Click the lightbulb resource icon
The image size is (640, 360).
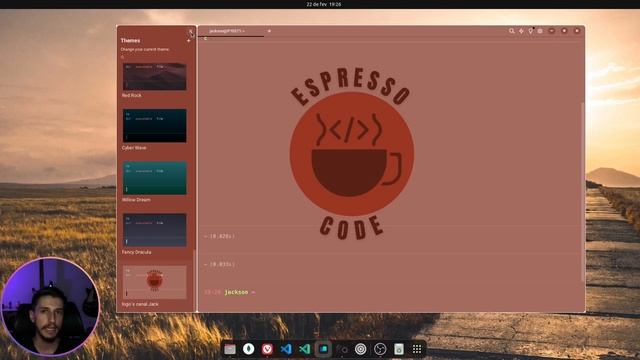tap(531, 31)
